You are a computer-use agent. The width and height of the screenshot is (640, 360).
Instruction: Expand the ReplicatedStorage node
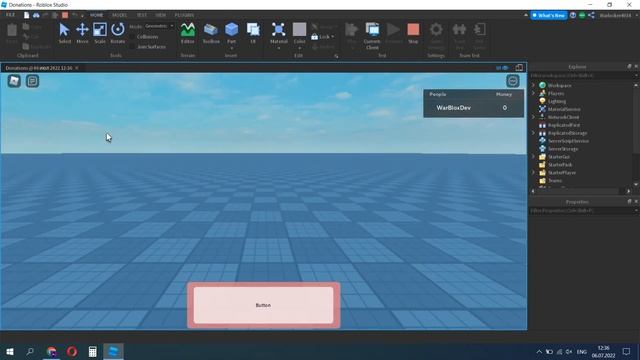tap(533, 133)
